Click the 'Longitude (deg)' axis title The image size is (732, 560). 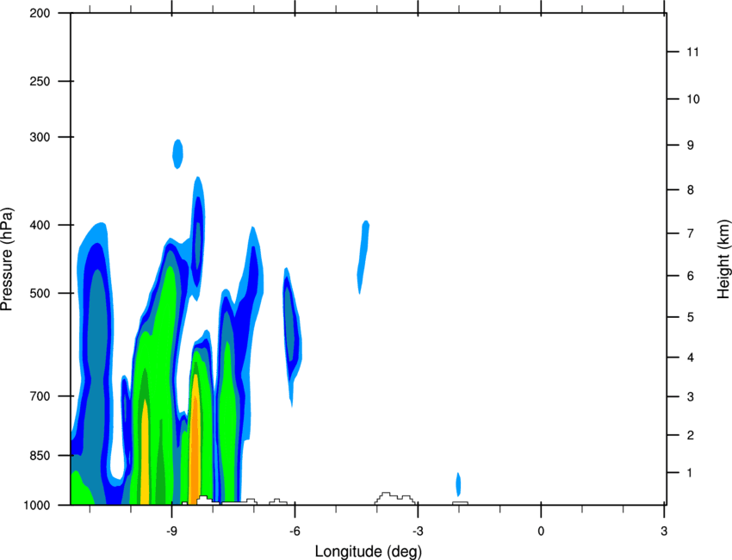pyautogui.click(x=369, y=551)
